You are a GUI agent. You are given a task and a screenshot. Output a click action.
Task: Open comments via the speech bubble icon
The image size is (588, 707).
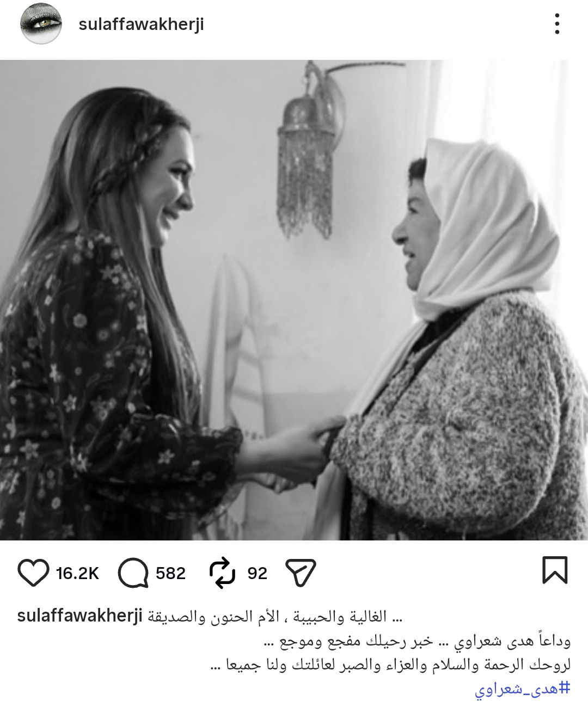point(133,573)
